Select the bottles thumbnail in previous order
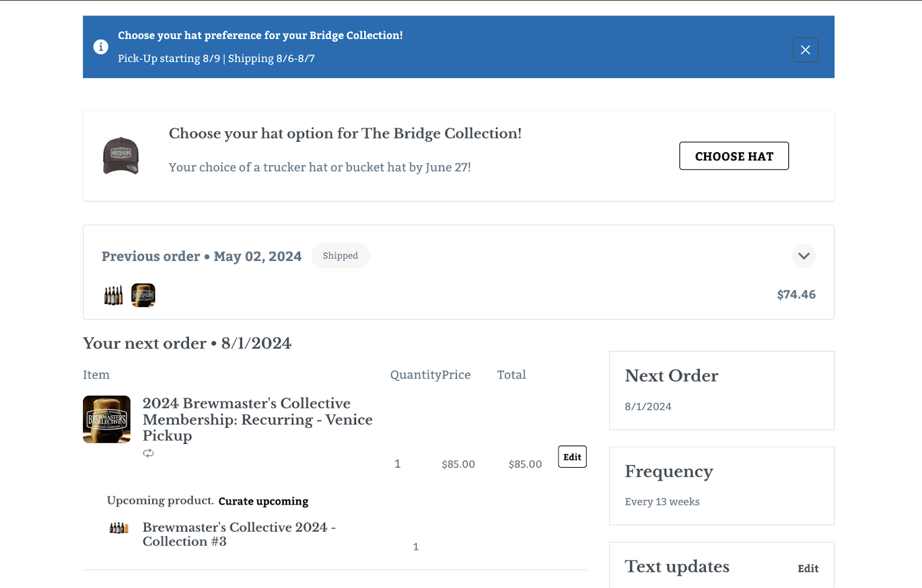The image size is (922, 588). click(x=114, y=295)
